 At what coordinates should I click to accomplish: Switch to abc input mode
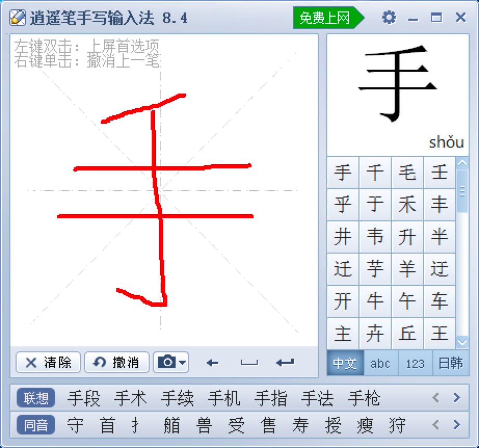coord(380,364)
